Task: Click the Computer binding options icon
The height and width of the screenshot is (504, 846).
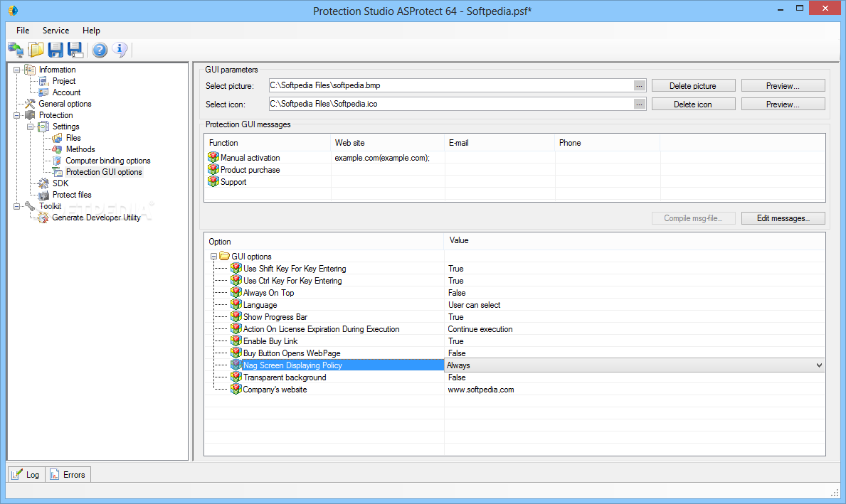Action: (57, 161)
